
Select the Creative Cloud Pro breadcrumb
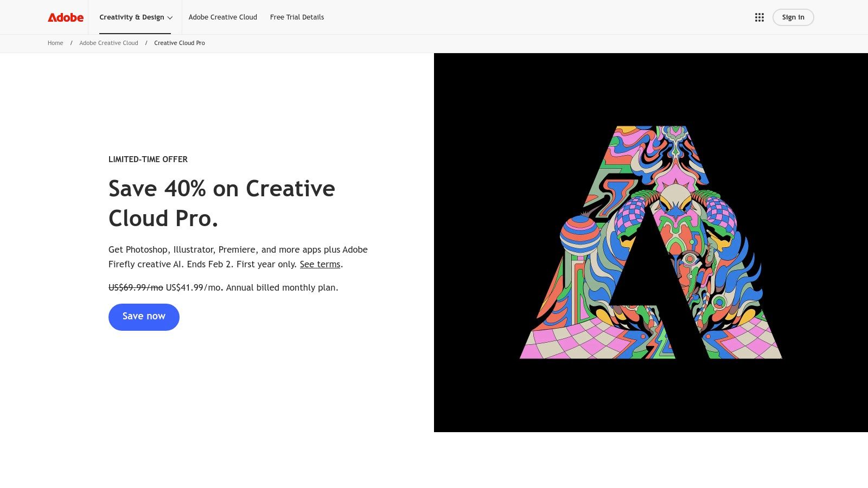[x=180, y=43]
